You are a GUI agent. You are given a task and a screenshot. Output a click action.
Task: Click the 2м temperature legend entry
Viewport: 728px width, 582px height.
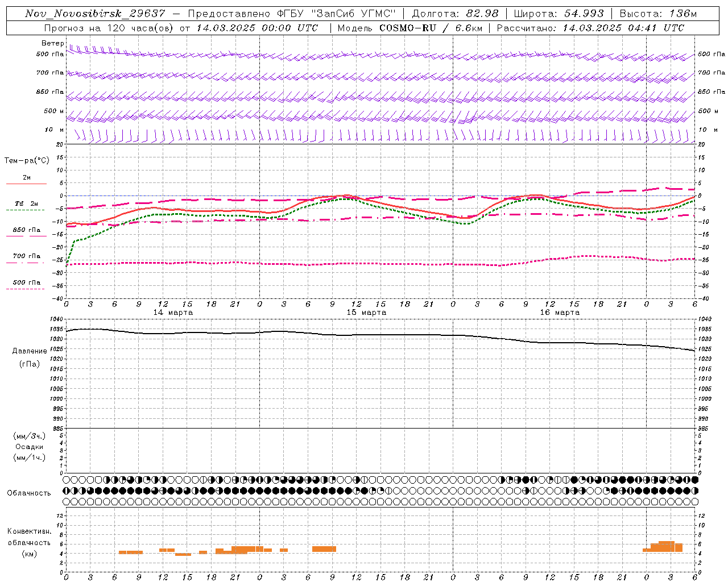27,178
